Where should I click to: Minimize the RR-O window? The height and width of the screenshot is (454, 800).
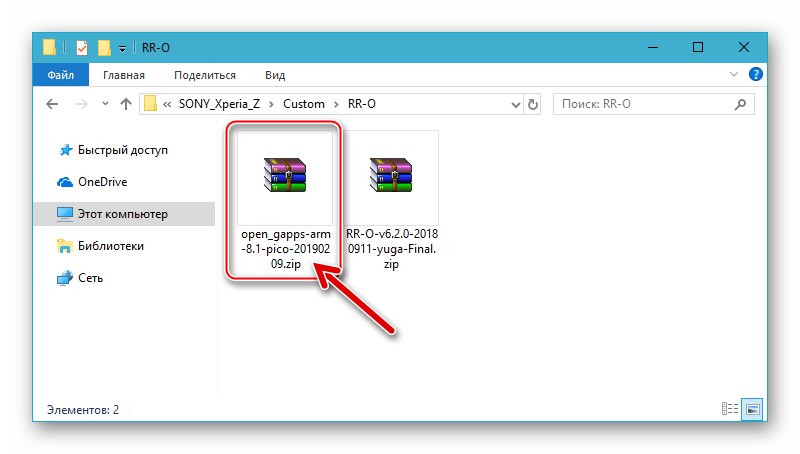coord(653,47)
